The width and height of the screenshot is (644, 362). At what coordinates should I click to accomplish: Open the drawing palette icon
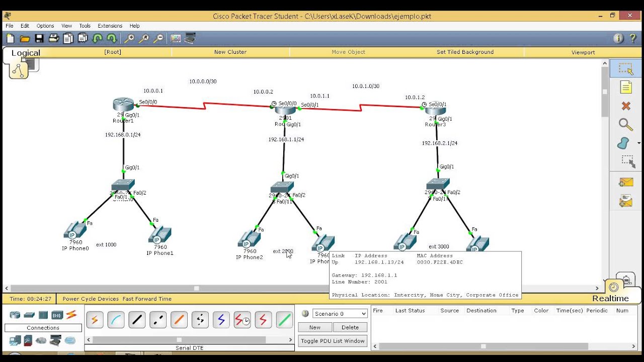[176, 39]
